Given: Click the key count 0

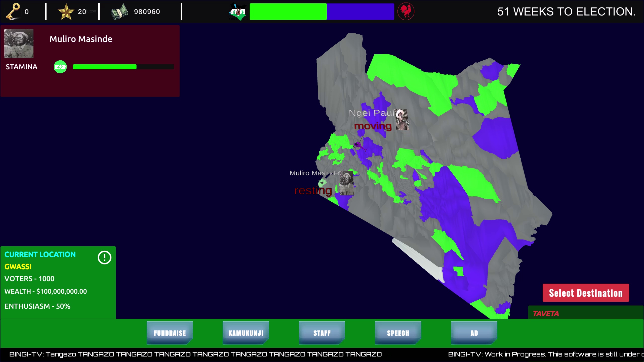Looking at the screenshot, I should click(27, 12).
